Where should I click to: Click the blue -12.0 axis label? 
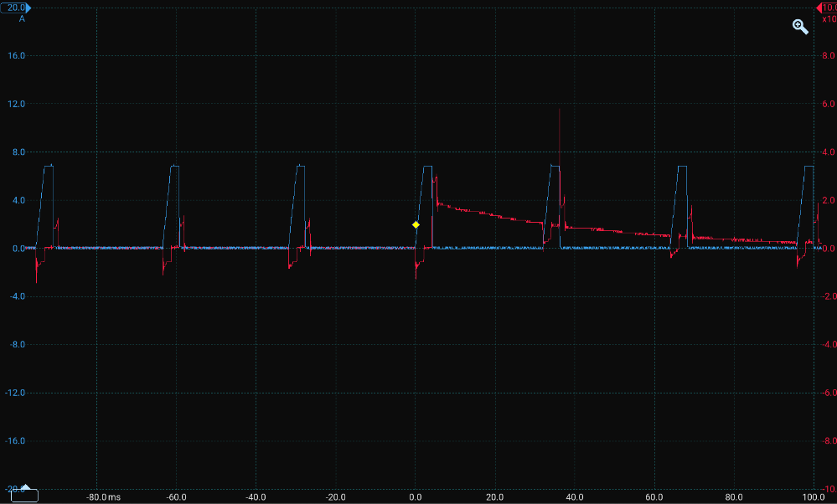pos(15,393)
